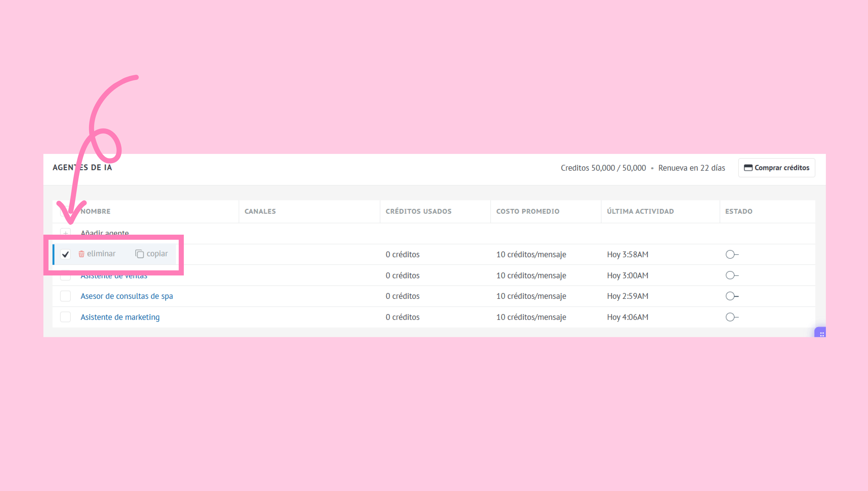Viewport: 868px width, 491px height.
Task: Uncheck the selected agent checkbox
Action: [x=65, y=254]
